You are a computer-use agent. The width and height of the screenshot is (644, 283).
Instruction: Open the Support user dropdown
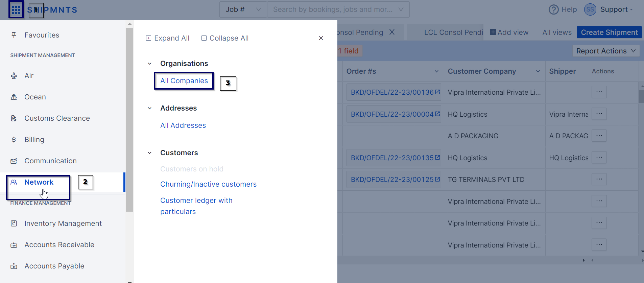[616, 9]
